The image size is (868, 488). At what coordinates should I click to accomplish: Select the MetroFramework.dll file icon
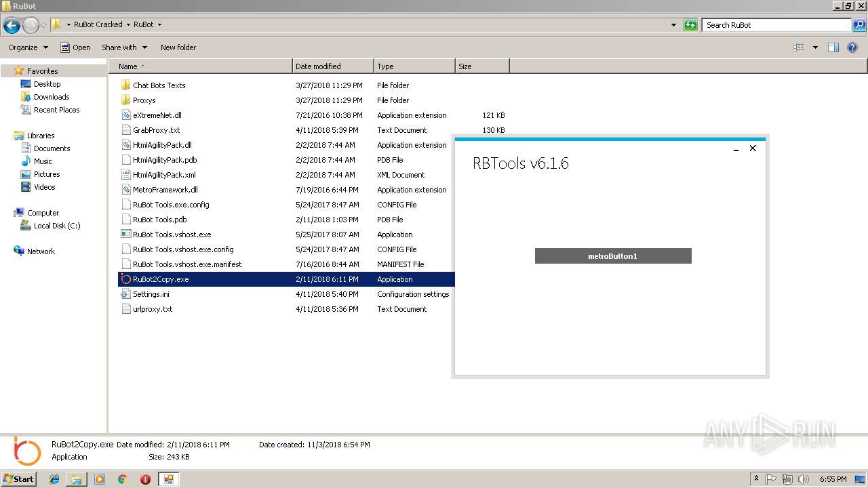pyautogui.click(x=125, y=190)
